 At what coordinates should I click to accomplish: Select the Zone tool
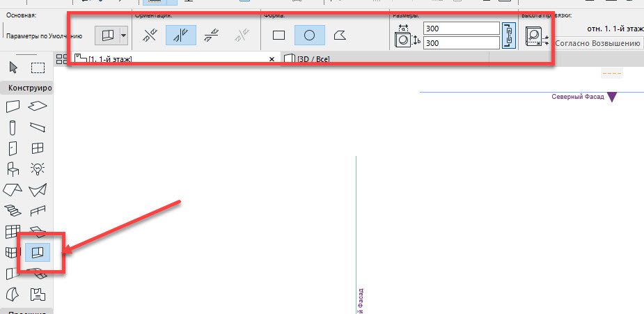pos(38,295)
